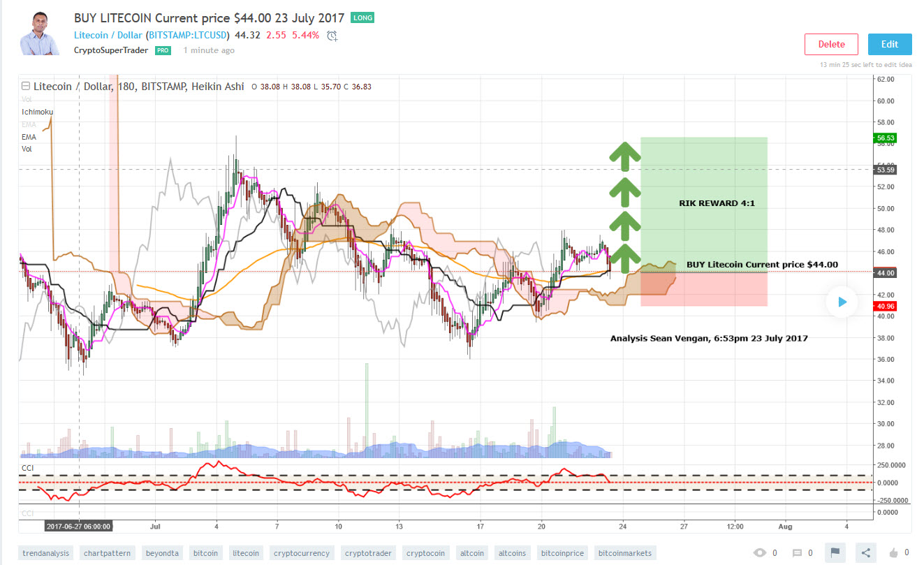
Task: Open the BITSTAMP:LTCUSD ticker link
Action: coord(189,35)
